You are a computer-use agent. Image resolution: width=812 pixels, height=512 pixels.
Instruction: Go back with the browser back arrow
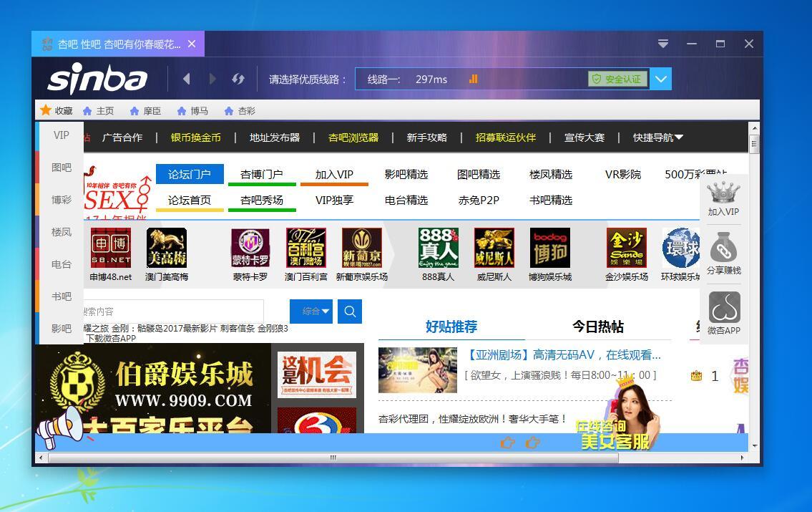pyautogui.click(x=187, y=79)
